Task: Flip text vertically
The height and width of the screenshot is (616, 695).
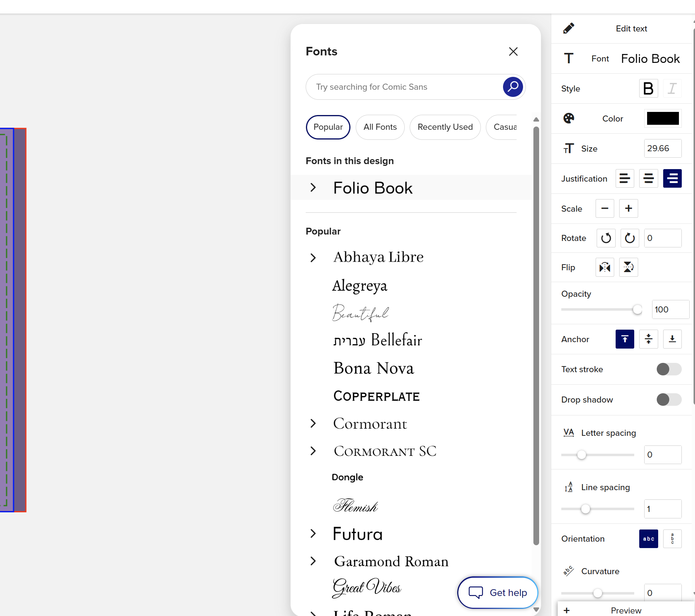Action: click(x=629, y=267)
